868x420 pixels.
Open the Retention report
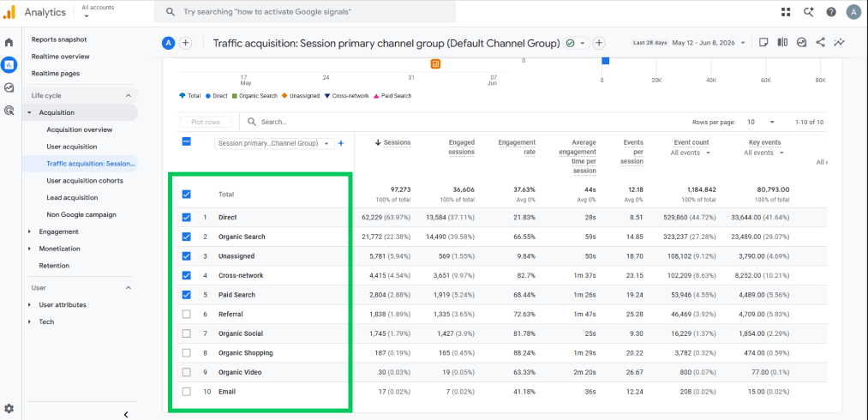(x=54, y=266)
